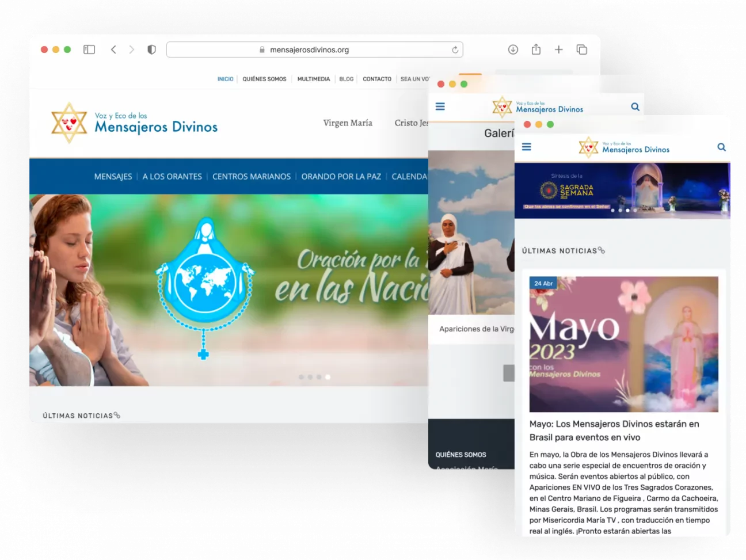Viewport: 746px width, 560px height.
Task: Show the tab overview icon
Action: [582, 49]
